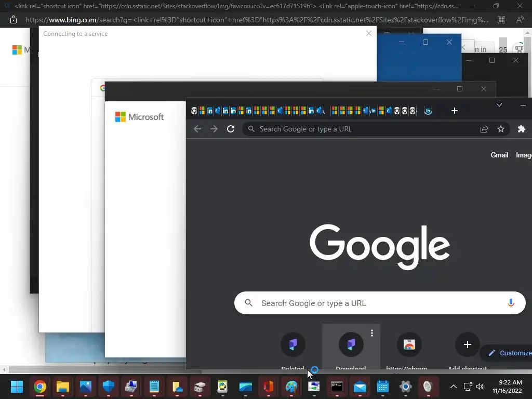Open Settings gear on the taskbar
The image size is (532, 399).
405,387
